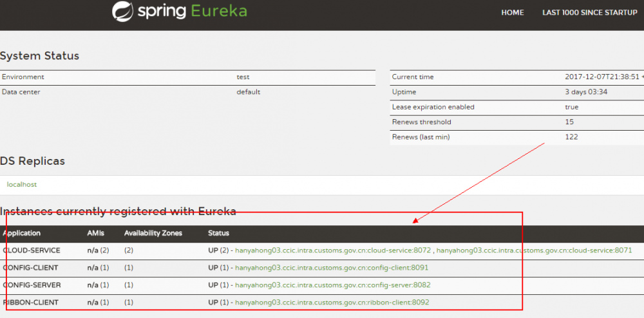Select the CONFIG-CLIENT application cell
Image resolution: width=644 pixels, height=318 pixels.
pos(30,268)
